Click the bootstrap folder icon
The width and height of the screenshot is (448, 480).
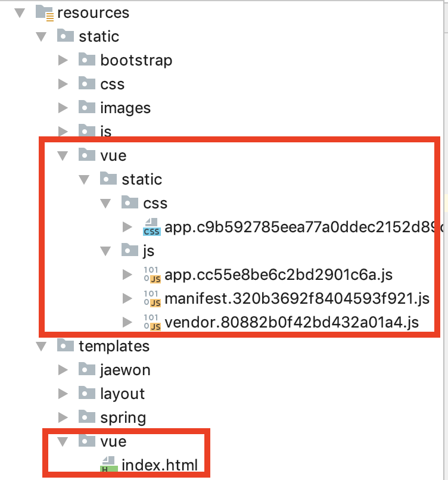coord(86,60)
